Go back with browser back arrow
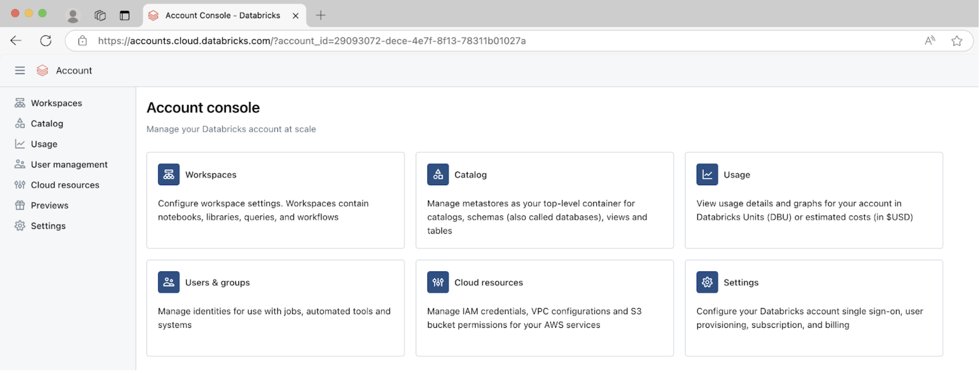The width and height of the screenshot is (980, 374). pyautogui.click(x=16, y=41)
